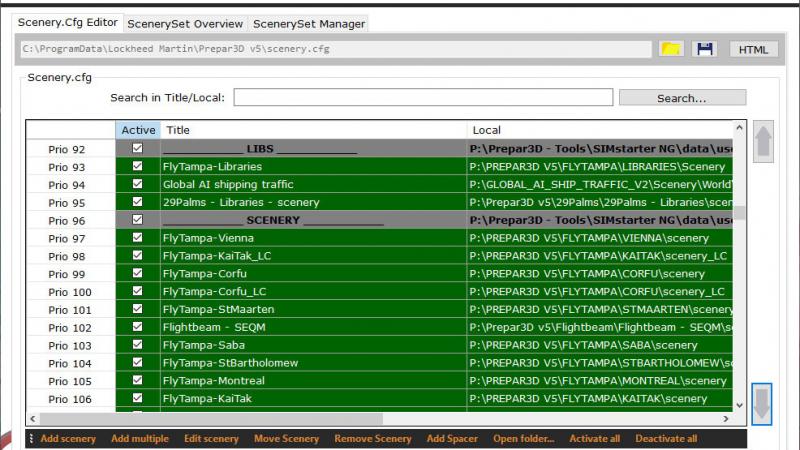Toggle Active checkbox for LIBS spacer row

137,148
